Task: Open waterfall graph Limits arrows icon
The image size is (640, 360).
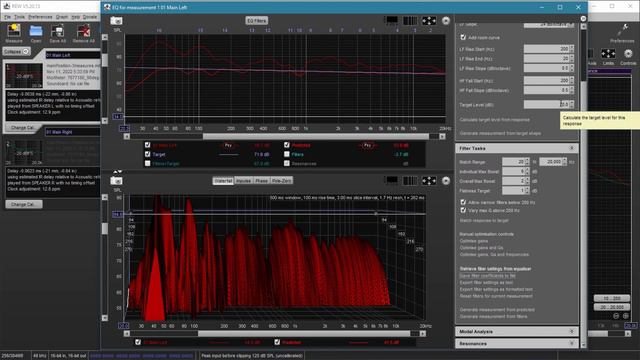Action: [x=429, y=180]
